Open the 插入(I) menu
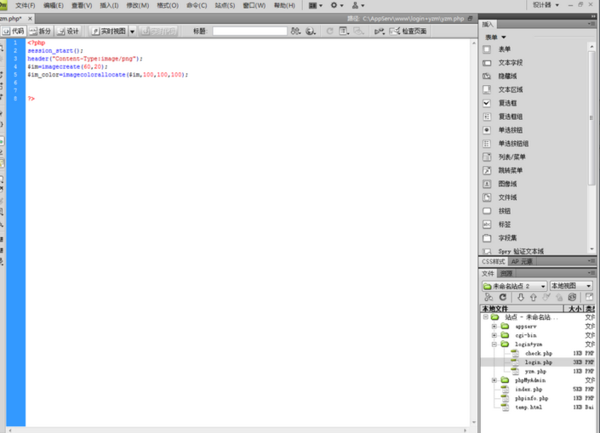Screen dimensions: 600x433 pyautogui.click(x=109, y=5)
